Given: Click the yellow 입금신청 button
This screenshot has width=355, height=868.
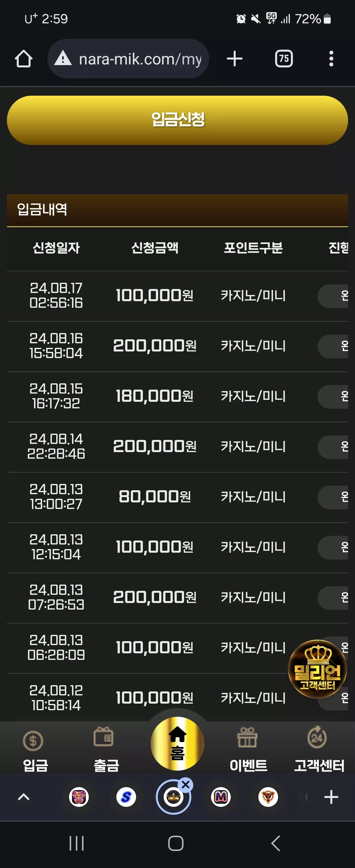Looking at the screenshot, I should coord(177,120).
